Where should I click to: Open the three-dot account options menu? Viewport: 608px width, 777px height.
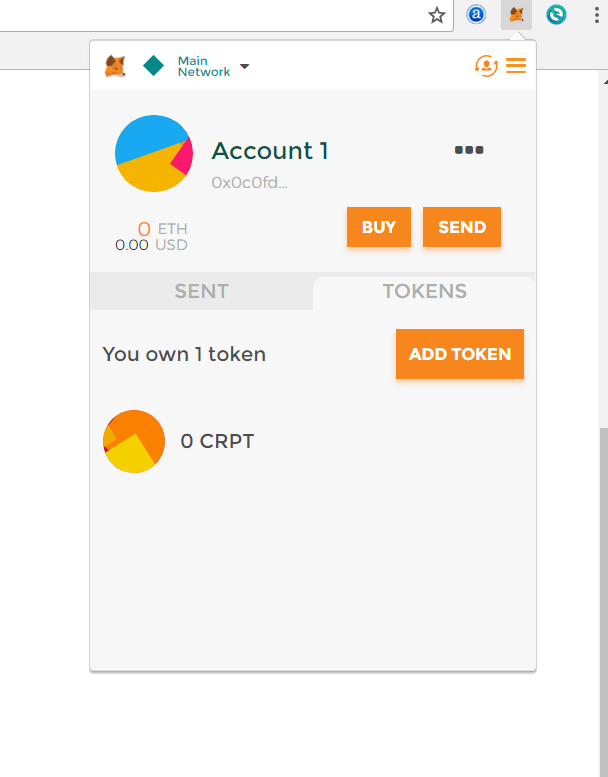tap(468, 150)
